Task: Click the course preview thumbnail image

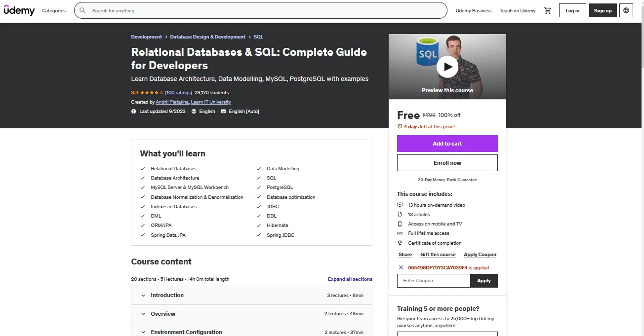Action: [x=447, y=67]
